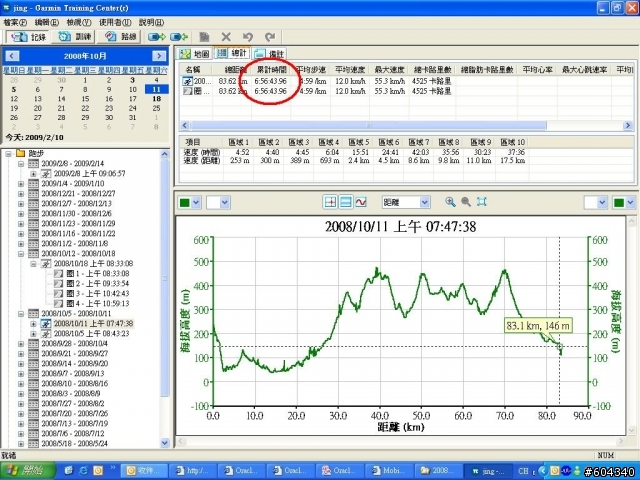Expand the 2008/9/28 - 2008/10/4 week
The width and height of the screenshot is (640, 480).
[21, 344]
